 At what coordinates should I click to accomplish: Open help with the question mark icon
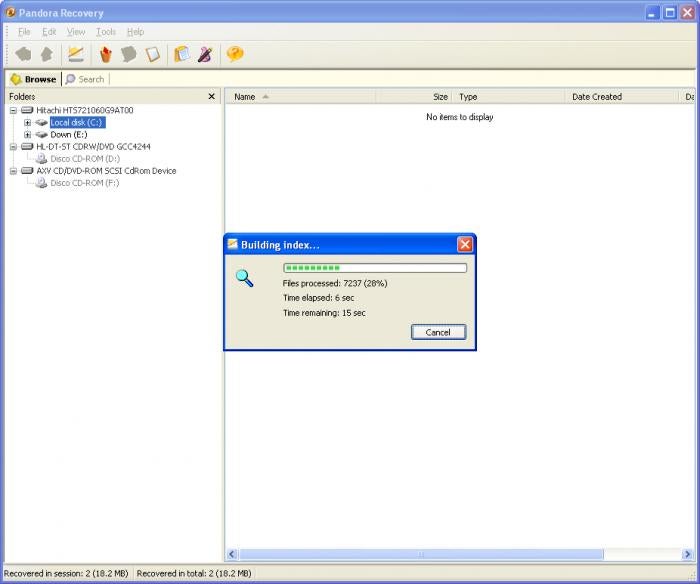coord(235,54)
